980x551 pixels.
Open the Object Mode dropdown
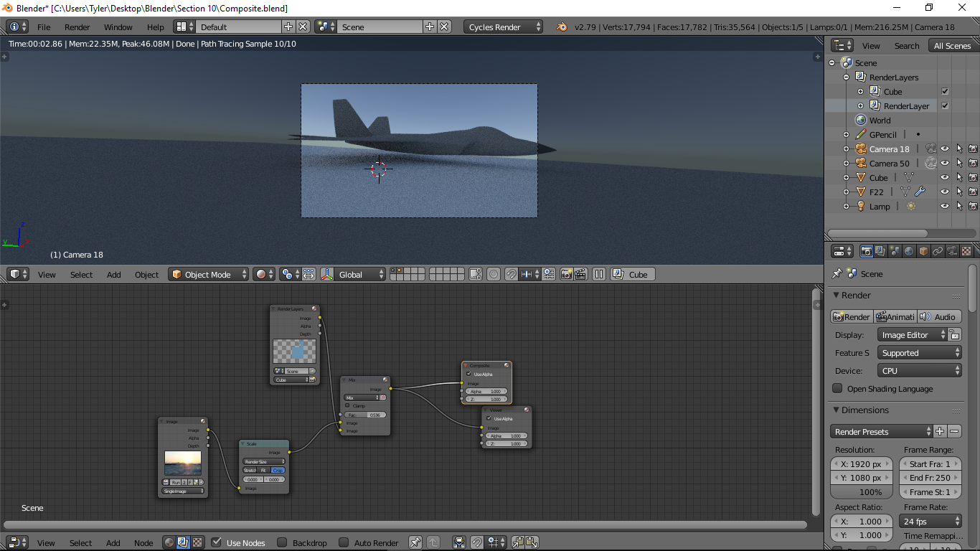coord(209,274)
